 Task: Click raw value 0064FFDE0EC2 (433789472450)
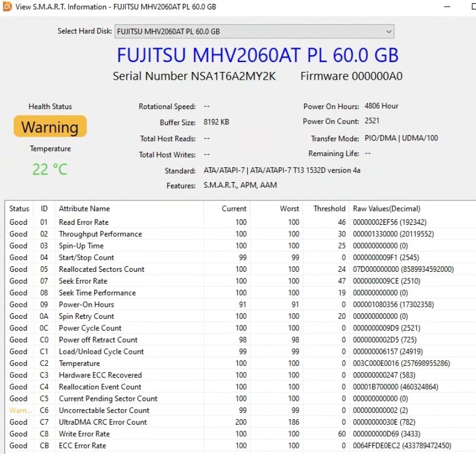click(402, 446)
